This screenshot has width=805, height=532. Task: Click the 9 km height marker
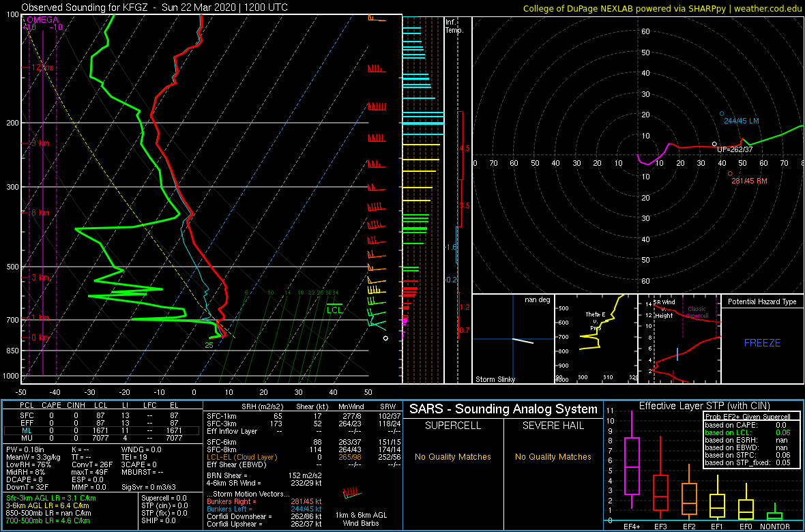pyautogui.click(x=40, y=143)
